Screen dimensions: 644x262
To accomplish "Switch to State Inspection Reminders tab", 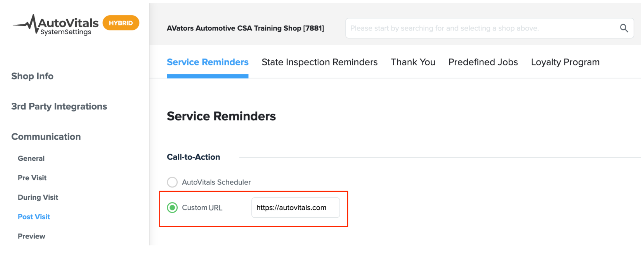I will [x=320, y=62].
